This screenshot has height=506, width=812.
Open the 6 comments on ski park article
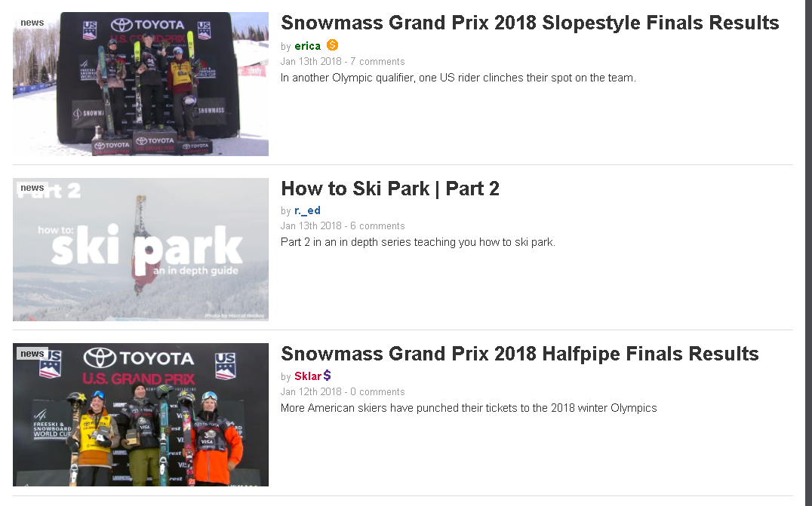pos(377,226)
